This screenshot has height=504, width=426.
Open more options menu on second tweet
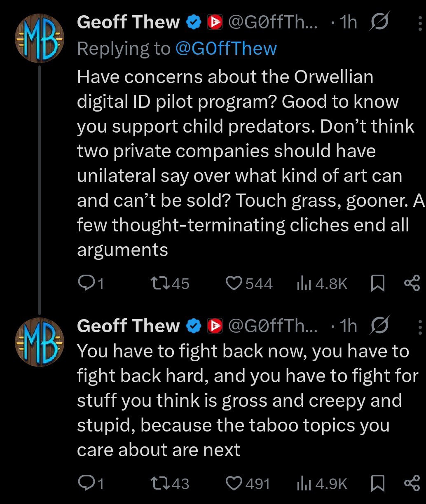[x=420, y=327]
